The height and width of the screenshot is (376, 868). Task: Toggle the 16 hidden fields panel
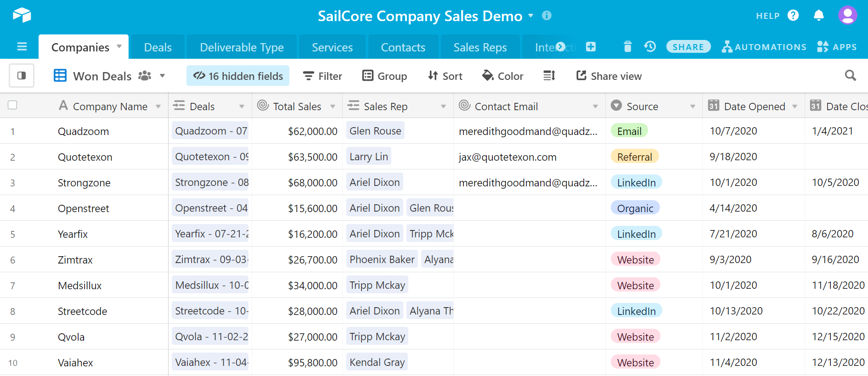click(238, 76)
